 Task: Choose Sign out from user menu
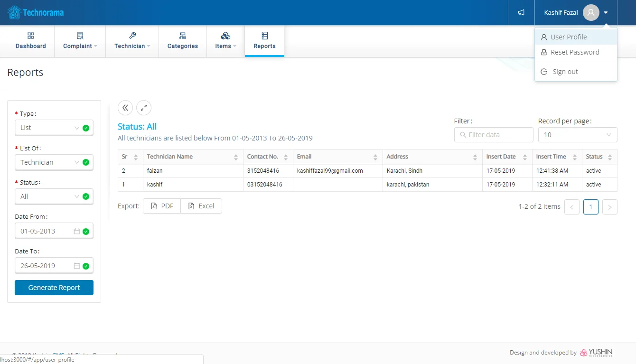(565, 72)
